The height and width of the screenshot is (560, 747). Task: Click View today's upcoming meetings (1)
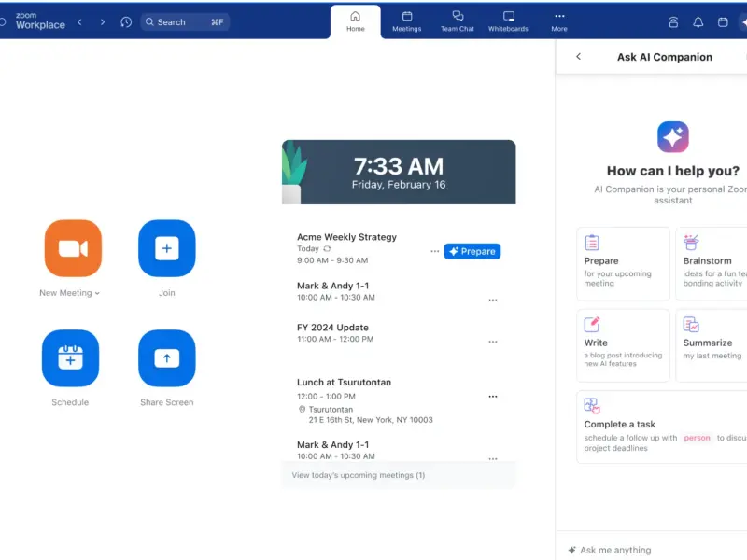359,475
